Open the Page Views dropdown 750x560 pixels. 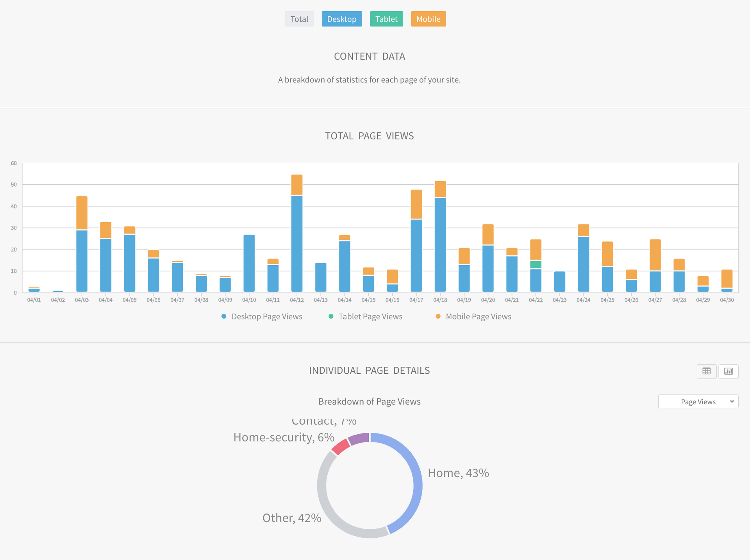pos(698,401)
